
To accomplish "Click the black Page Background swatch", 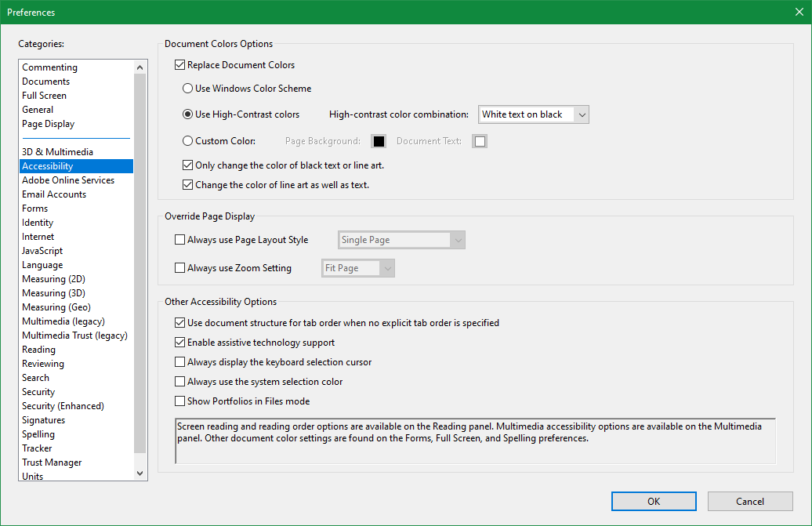I will tap(379, 141).
